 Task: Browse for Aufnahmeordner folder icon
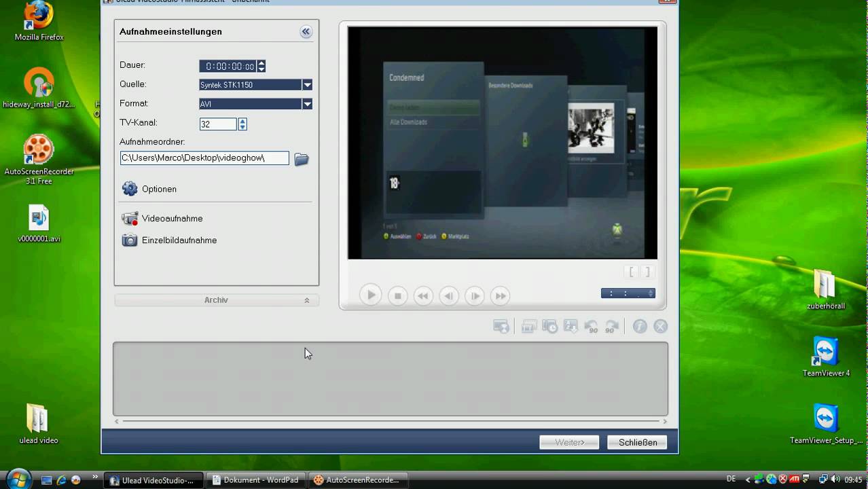(302, 159)
